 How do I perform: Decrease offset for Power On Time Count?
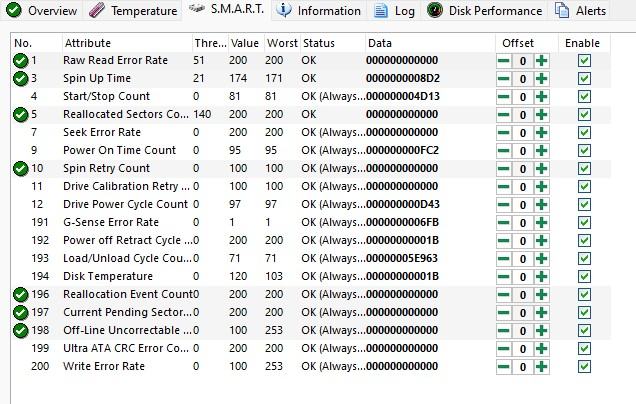point(504,151)
